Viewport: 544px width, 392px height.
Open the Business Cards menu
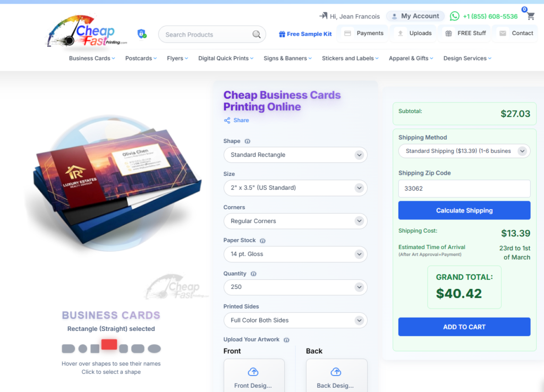pyautogui.click(x=92, y=58)
